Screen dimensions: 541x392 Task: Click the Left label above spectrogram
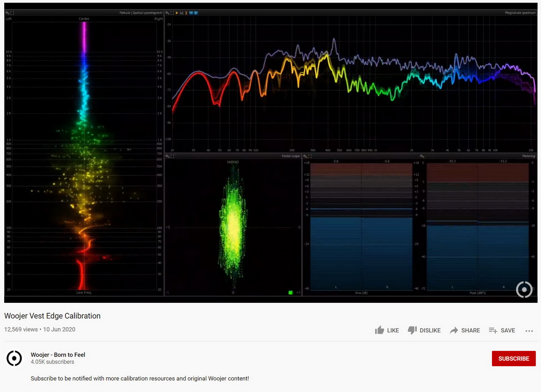pyautogui.click(x=8, y=19)
